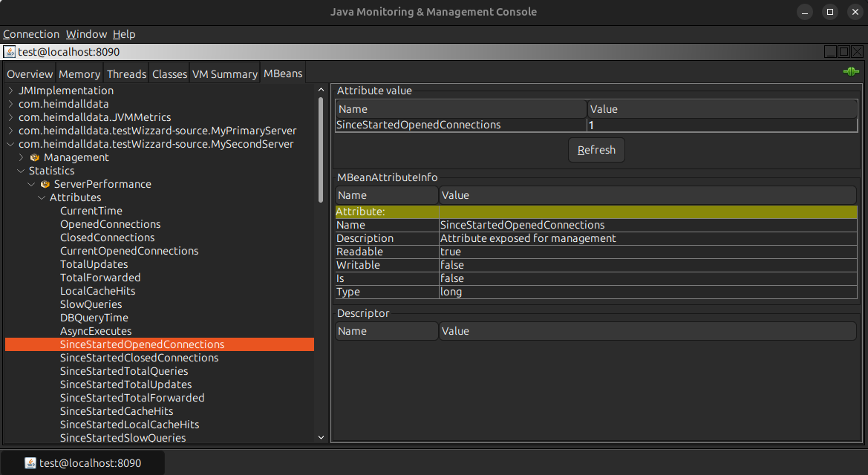Expand the MyPrimaryServer tree node
This screenshot has width=868, height=475.
coord(10,131)
